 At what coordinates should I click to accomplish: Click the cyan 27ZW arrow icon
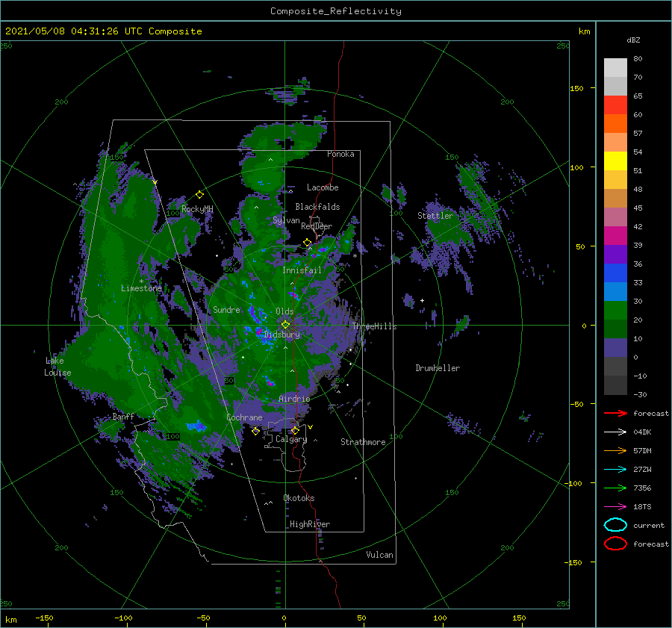pos(615,470)
